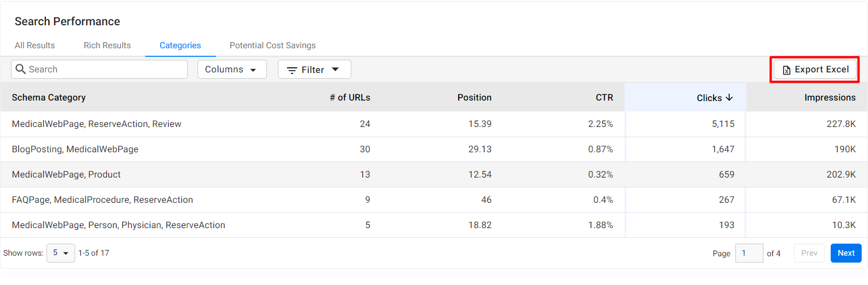The width and height of the screenshot is (868, 285).
Task: Click the Export Excel button
Action: click(x=815, y=70)
